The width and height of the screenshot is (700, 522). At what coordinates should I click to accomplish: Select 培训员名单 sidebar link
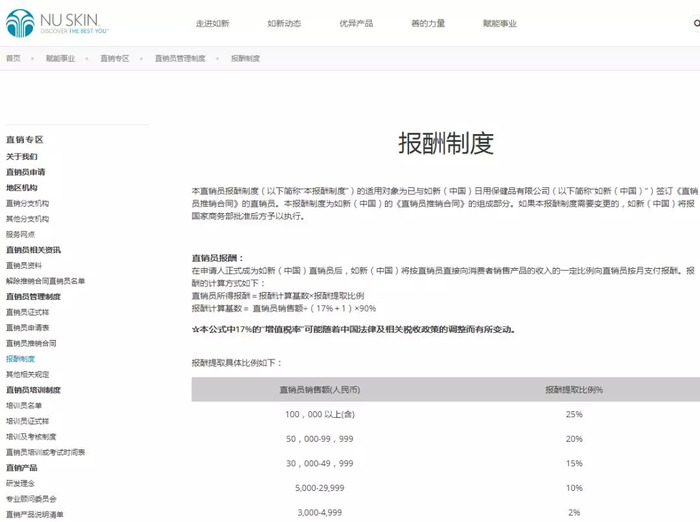[24, 405]
